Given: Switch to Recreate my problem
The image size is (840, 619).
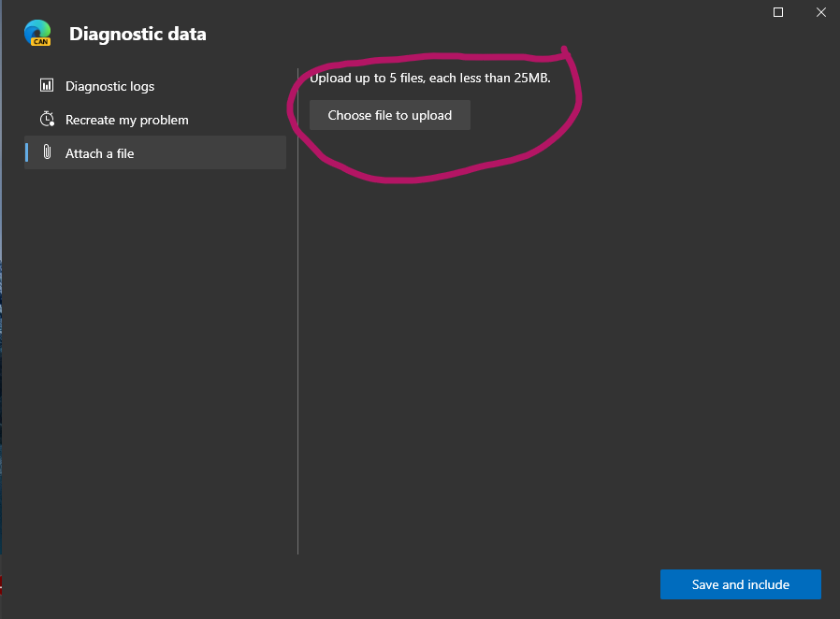Looking at the screenshot, I should click(x=126, y=120).
